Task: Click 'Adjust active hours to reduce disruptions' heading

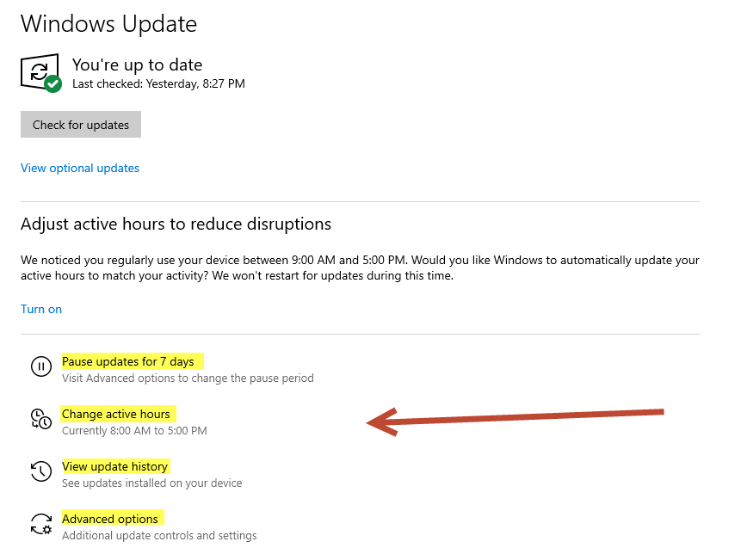Action: pos(176,224)
